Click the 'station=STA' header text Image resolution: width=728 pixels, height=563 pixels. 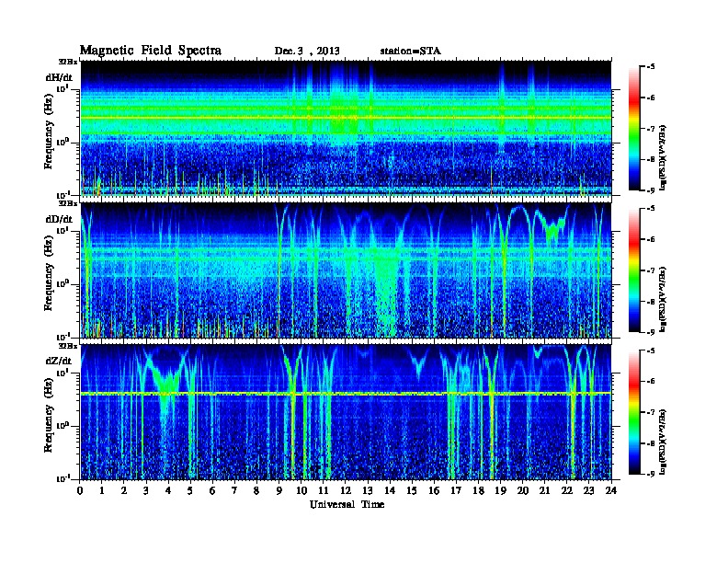411,52
